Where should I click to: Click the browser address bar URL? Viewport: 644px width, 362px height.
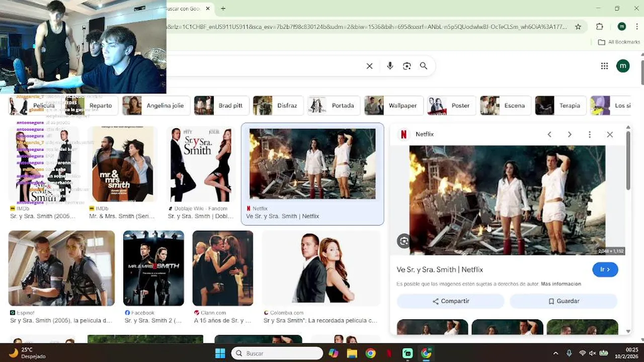coord(367,27)
